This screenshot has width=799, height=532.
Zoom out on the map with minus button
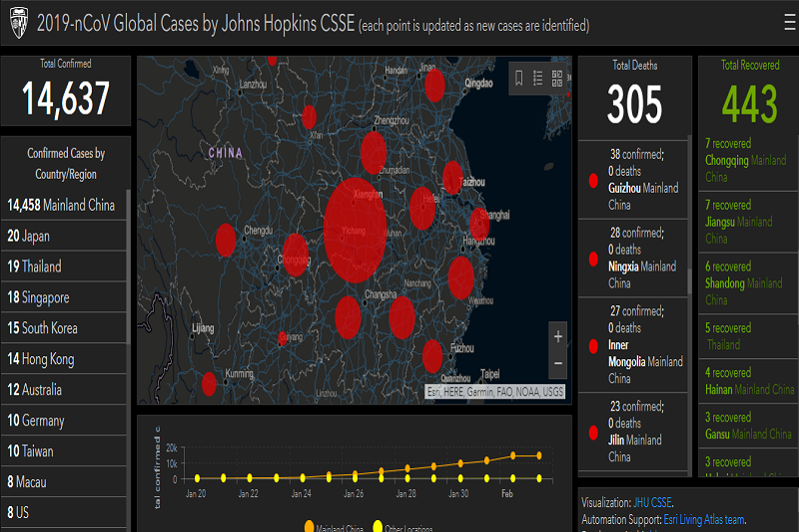pos(558,363)
